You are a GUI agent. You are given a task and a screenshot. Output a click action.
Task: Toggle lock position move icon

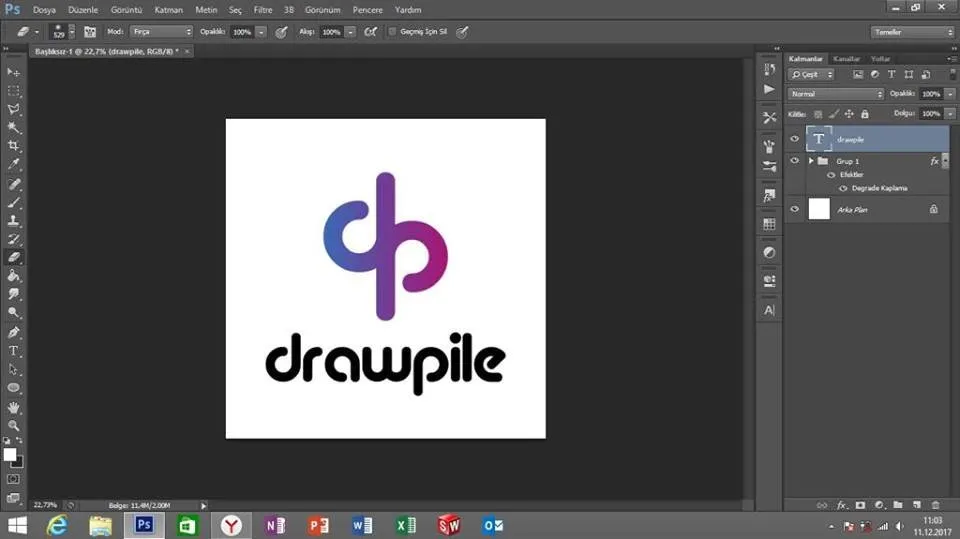(849, 114)
